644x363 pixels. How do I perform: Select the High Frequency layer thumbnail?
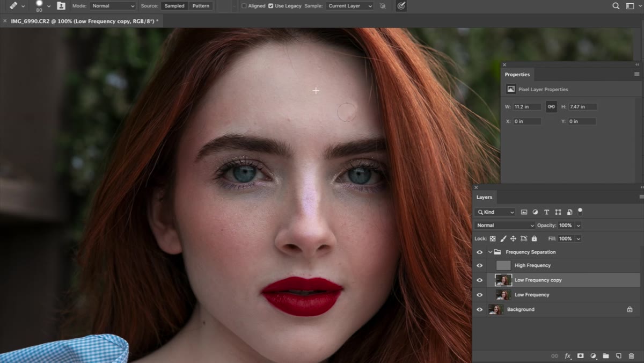pos(503,265)
